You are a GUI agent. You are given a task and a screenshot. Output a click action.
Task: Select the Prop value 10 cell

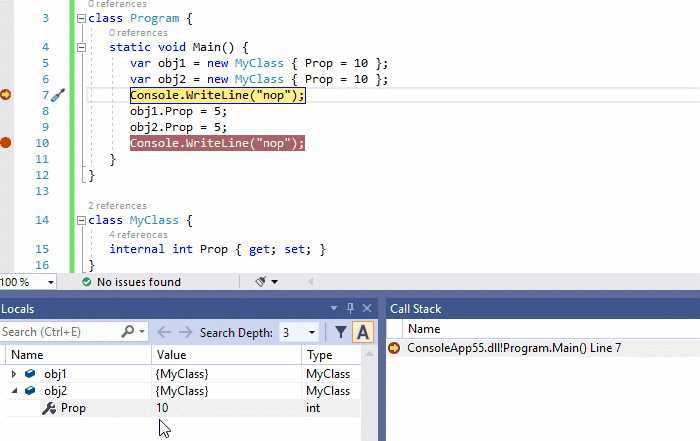tap(227, 408)
